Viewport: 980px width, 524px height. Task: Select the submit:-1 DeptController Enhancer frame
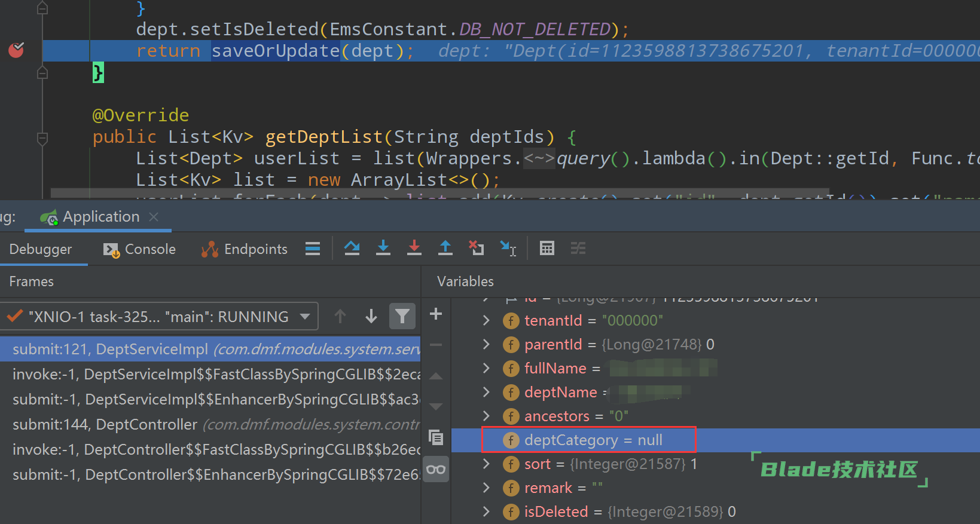click(x=210, y=474)
